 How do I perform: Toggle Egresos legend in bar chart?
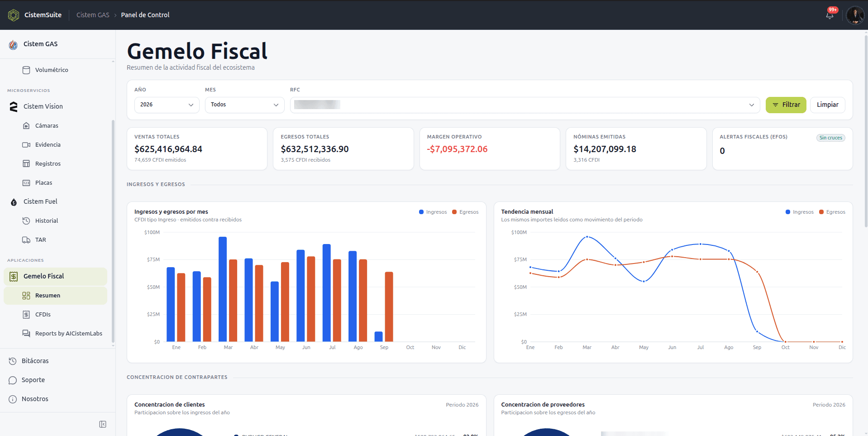click(465, 212)
